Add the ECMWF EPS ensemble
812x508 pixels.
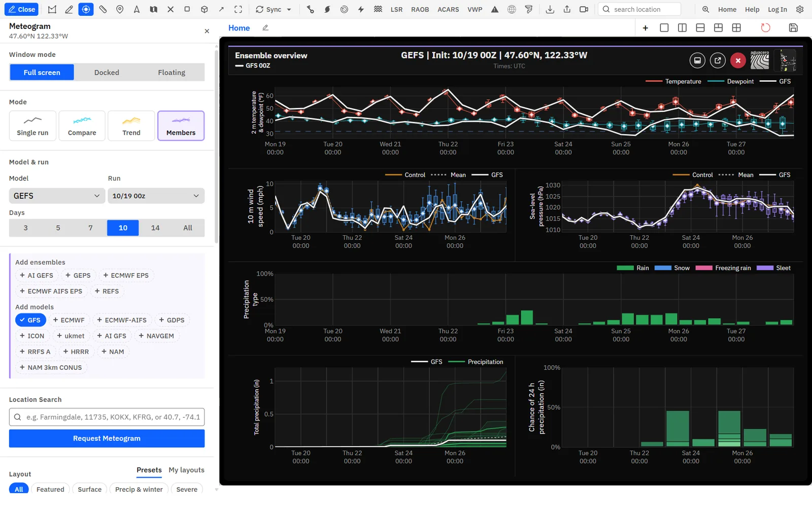[x=126, y=275]
